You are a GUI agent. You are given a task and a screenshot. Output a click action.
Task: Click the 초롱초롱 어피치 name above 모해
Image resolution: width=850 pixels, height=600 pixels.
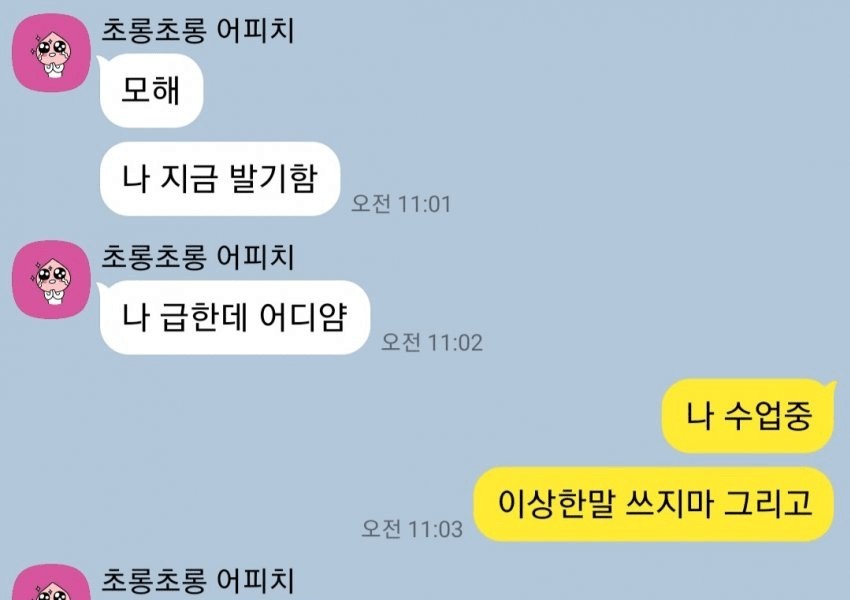[198, 30]
